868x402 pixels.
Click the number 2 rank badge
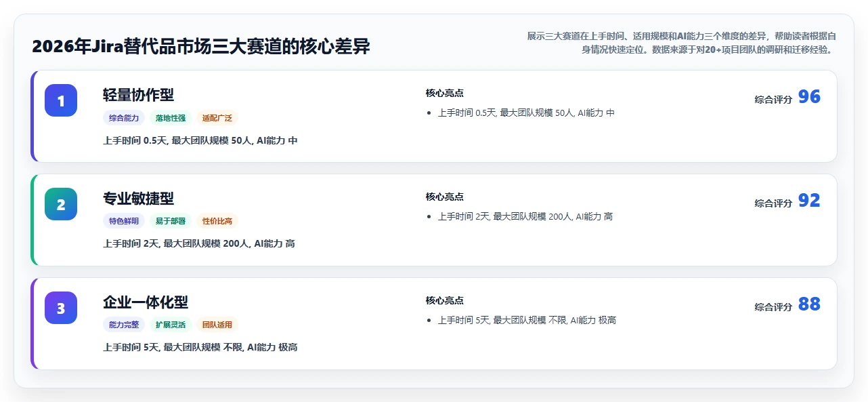click(61, 204)
